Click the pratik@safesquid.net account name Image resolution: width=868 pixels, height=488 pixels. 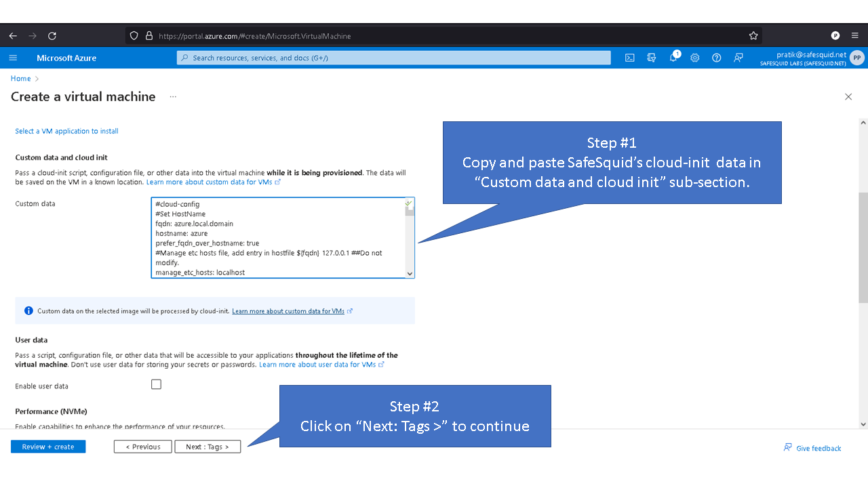[x=812, y=54]
